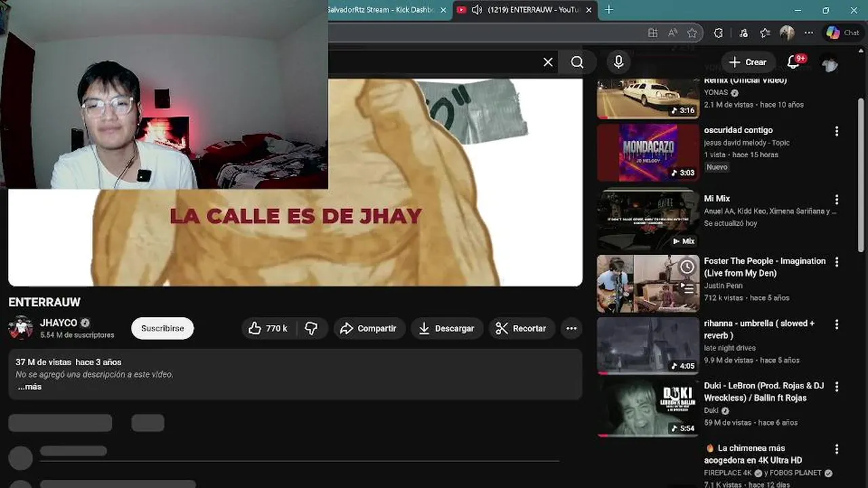The height and width of the screenshot is (488, 868).
Task: Click the ENTERRAUW video title
Action: tap(44, 302)
